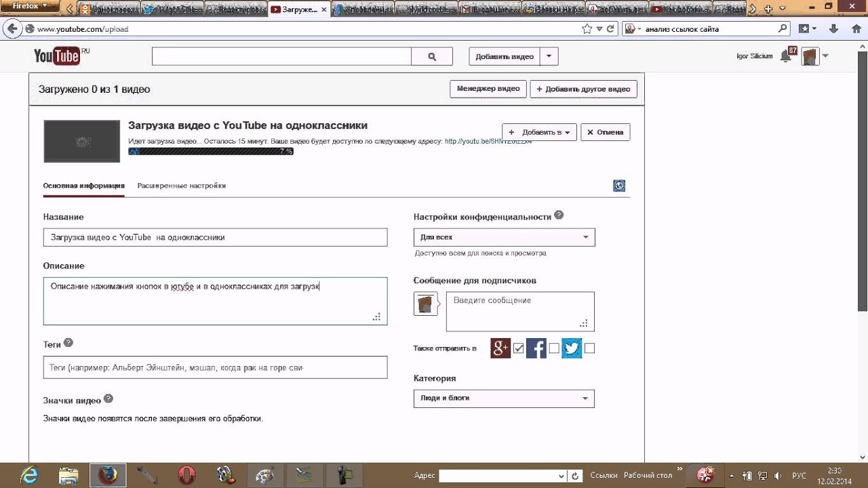Screen dimensions: 868x488
Task: Open the notifications bell with 87 badge
Action: [787, 56]
